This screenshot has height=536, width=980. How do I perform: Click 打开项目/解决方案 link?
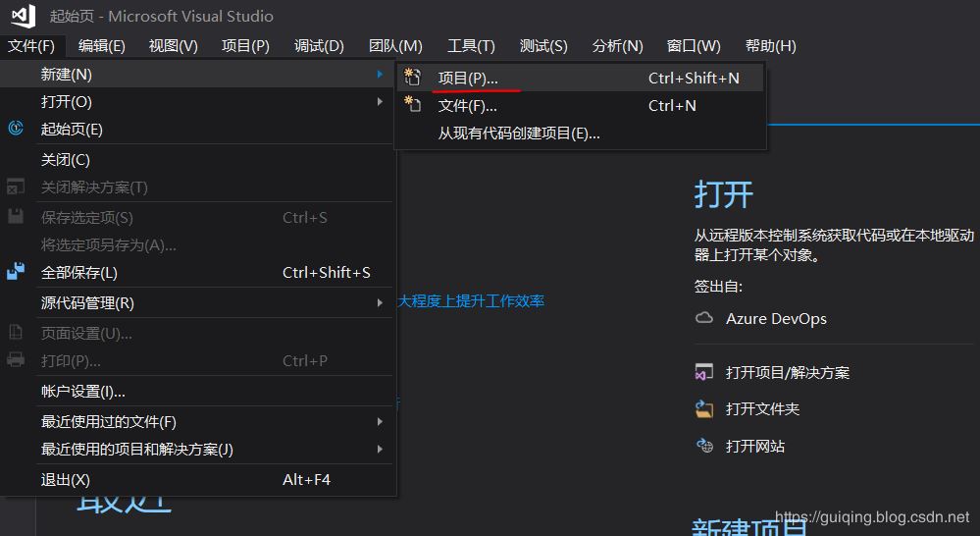[x=788, y=372]
